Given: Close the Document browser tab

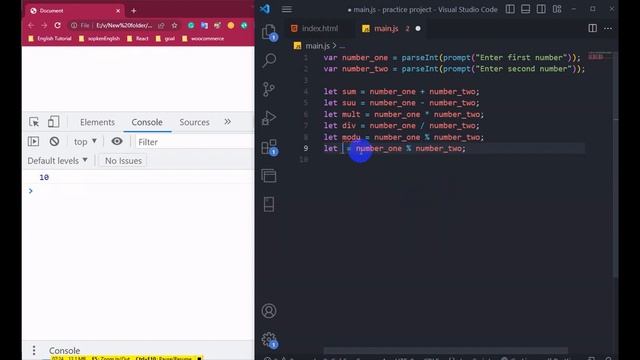Looking at the screenshot, I should click(x=118, y=11).
